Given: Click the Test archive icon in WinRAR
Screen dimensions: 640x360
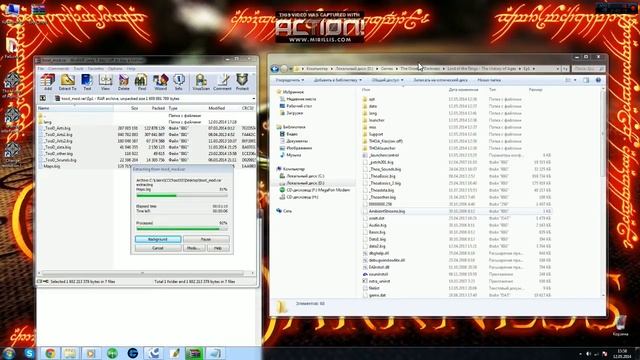Looking at the screenshot, I should pos(87,82).
